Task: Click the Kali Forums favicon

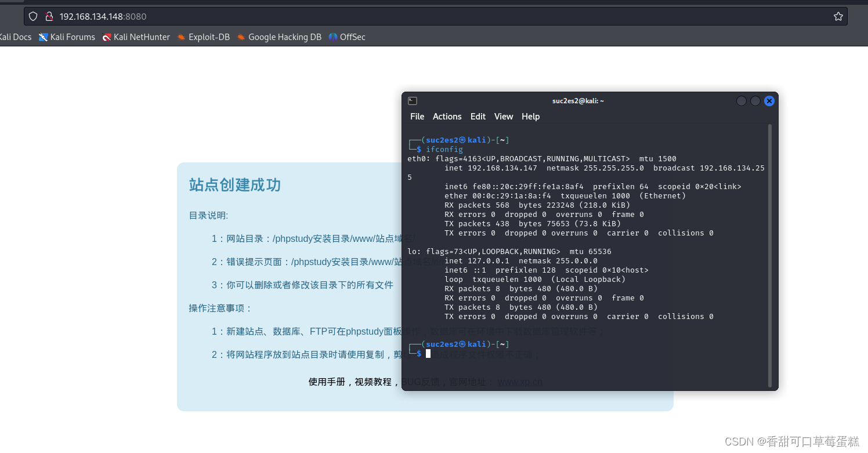Action: pos(43,37)
